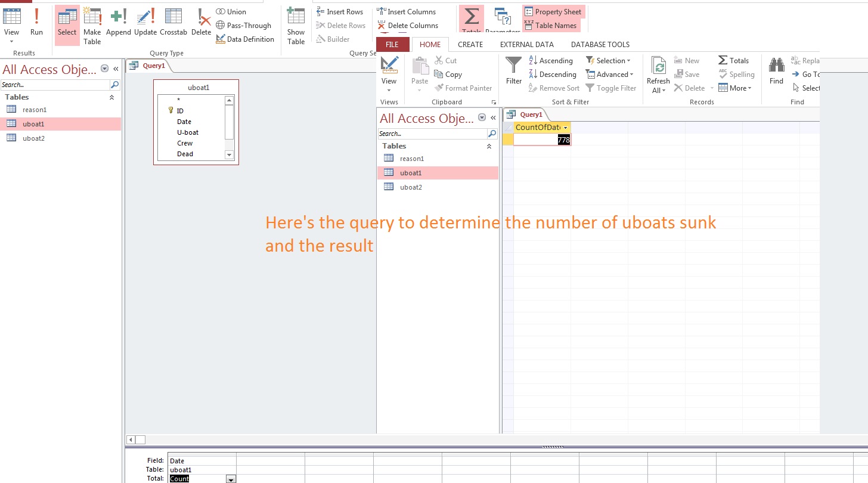Open the EXTERNAL DATA ribbon tab

tap(527, 44)
